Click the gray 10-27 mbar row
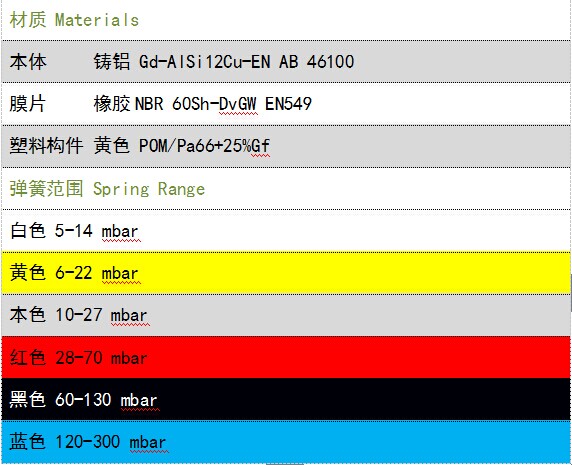Viewport: 572px width, 465px height. (286, 315)
